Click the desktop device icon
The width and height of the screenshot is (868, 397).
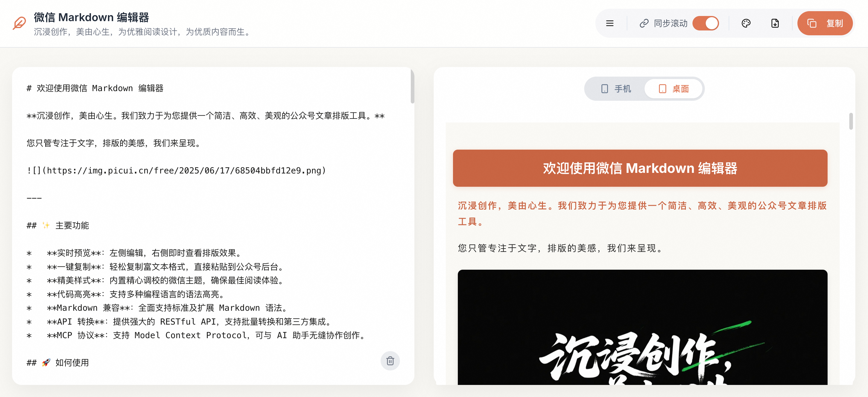pyautogui.click(x=662, y=89)
